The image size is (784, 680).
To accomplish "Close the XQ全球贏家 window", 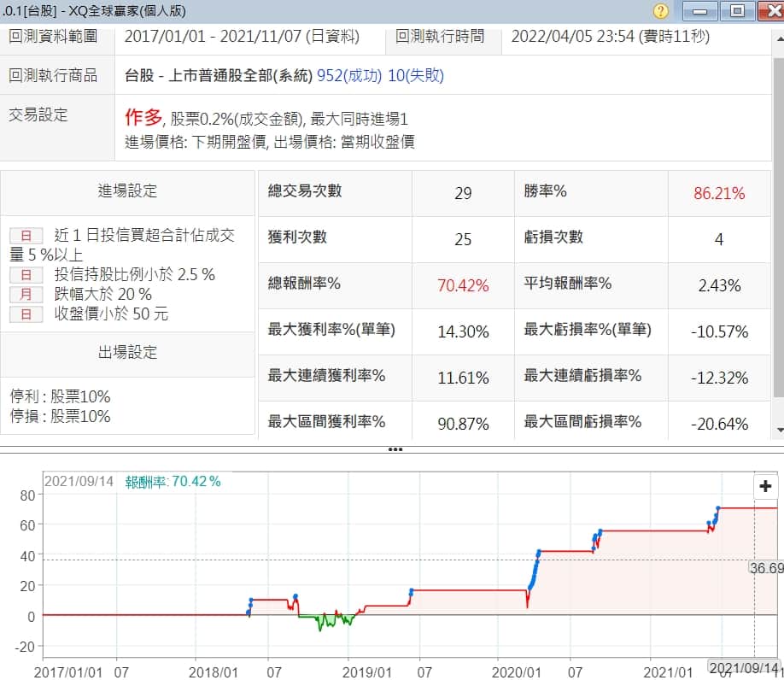I will (x=769, y=11).
